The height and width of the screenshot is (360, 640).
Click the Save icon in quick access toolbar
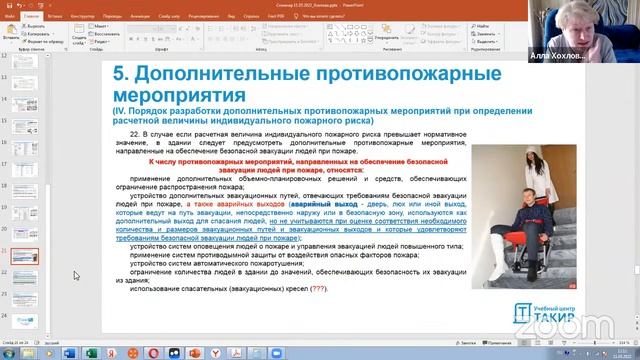click(9, 6)
